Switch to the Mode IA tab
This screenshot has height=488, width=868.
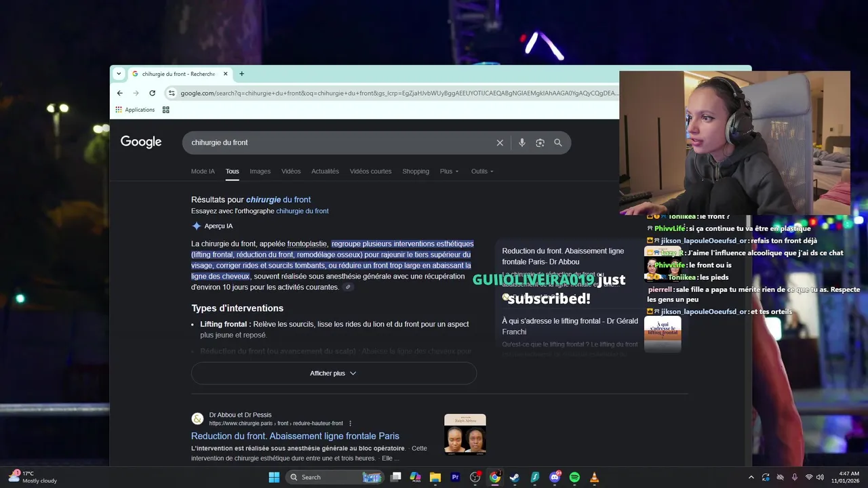tap(203, 171)
